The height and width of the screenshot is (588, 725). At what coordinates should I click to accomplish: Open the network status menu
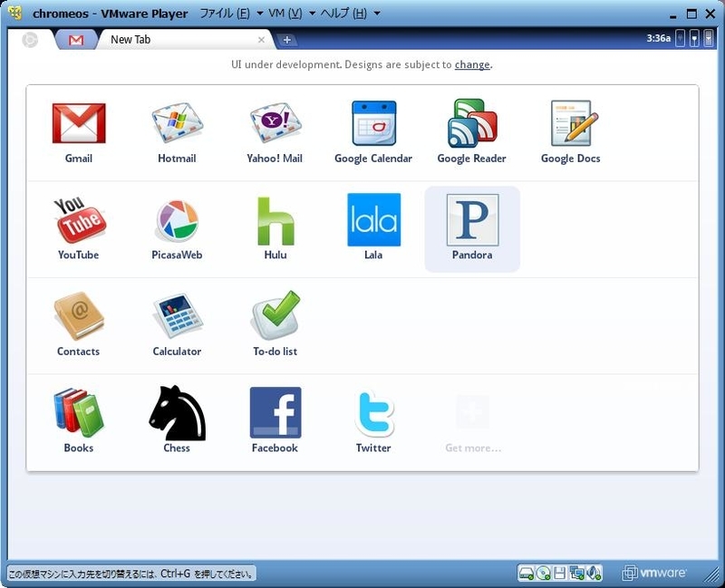694,38
